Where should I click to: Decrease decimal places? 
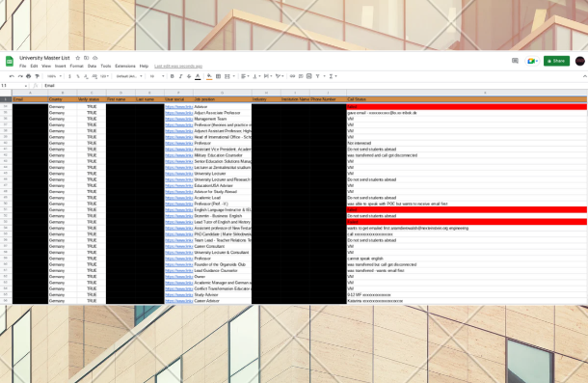[x=86, y=76]
